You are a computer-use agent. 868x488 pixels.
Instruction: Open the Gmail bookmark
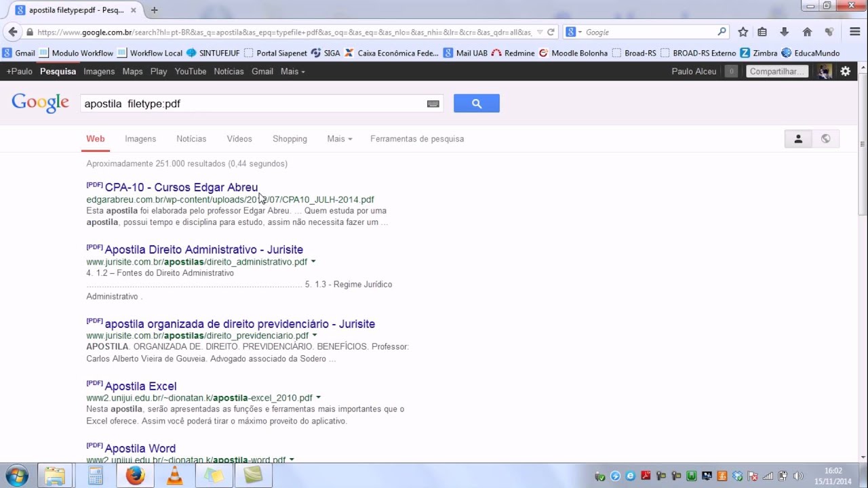click(x=18, y=53)
